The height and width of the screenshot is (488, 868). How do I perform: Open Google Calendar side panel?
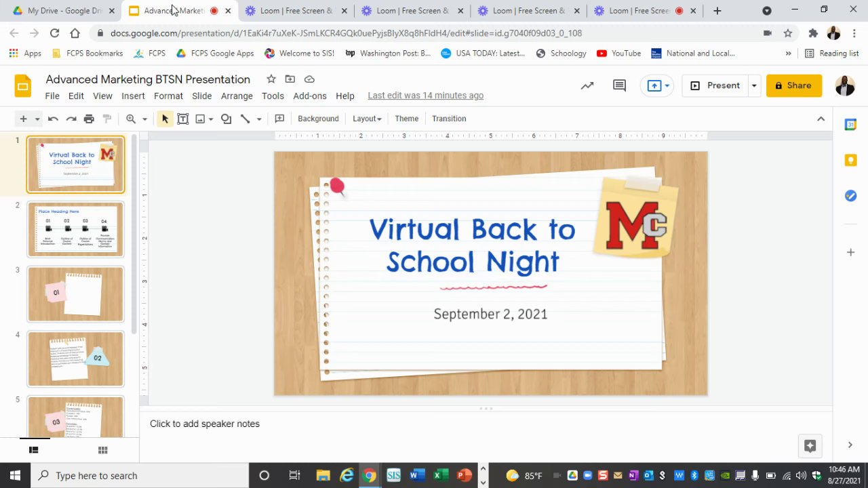pyautogui.click(x=850, y=125)
